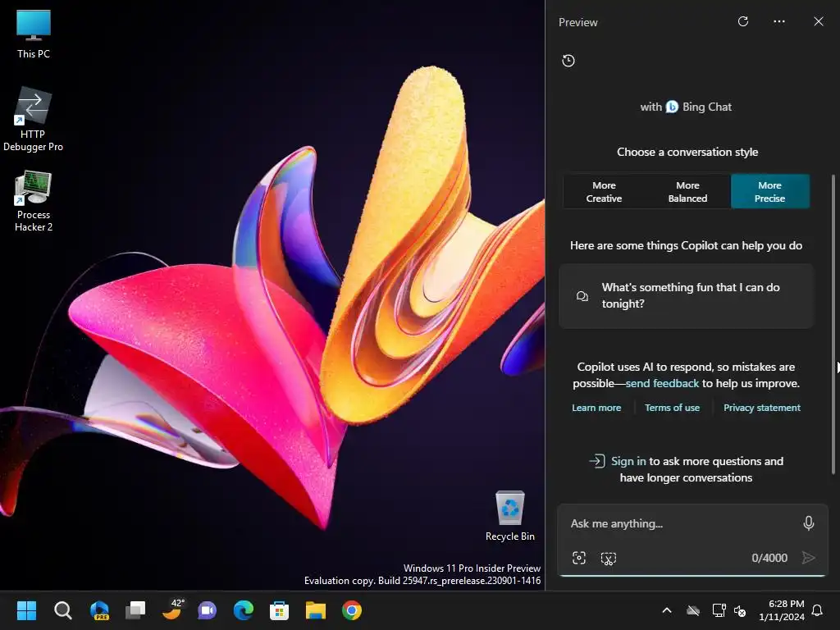
Task: Select the Recycle Bin desktop icon
Action: pyautogui.click(x=510, y=516)
